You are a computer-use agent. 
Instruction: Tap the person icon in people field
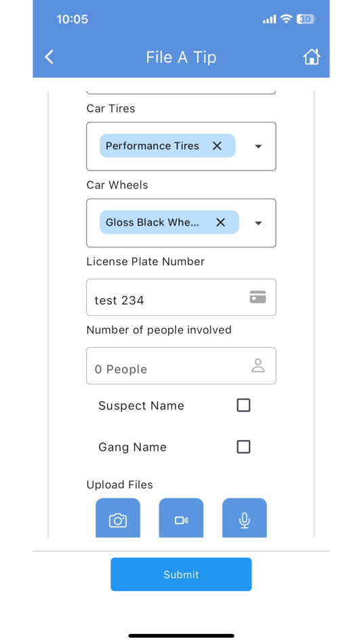tap(258, 365)
